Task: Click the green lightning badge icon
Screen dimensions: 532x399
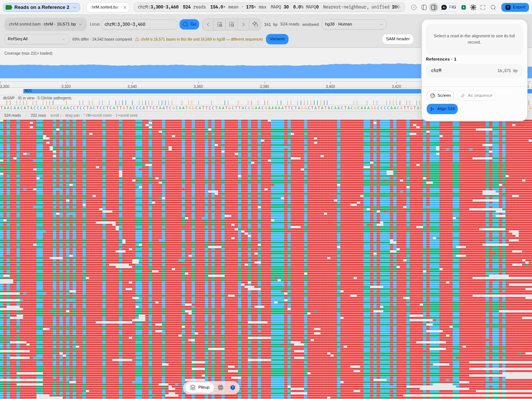Action: pyautogui.click(x=464, y=7)
